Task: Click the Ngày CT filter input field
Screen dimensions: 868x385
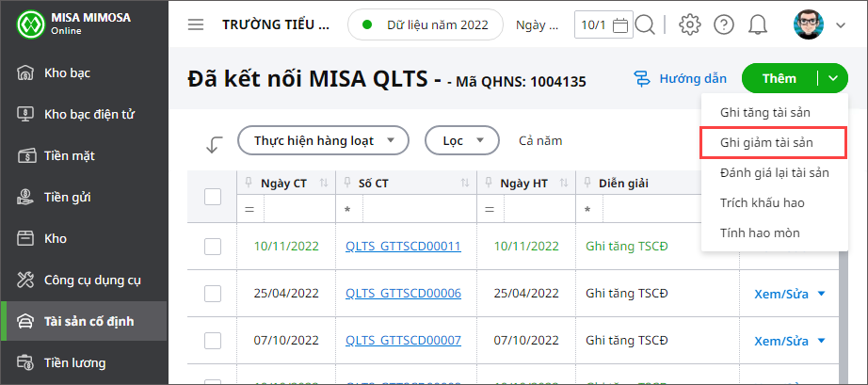Action: click(299, 210)
